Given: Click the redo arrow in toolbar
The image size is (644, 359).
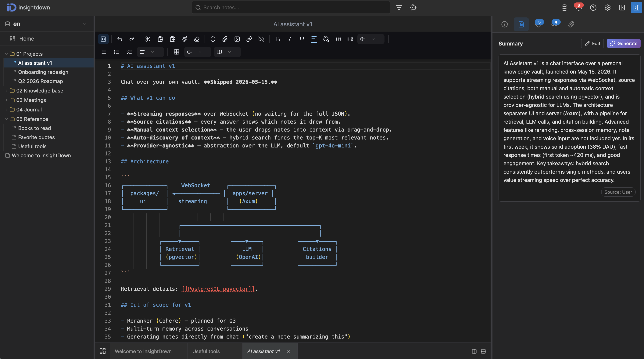Looking at the screenshot, I should (x=132, y=39).
